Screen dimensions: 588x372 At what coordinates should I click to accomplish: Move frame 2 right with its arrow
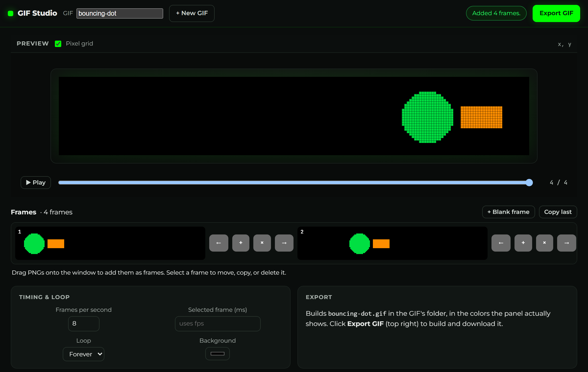(566, 243)
